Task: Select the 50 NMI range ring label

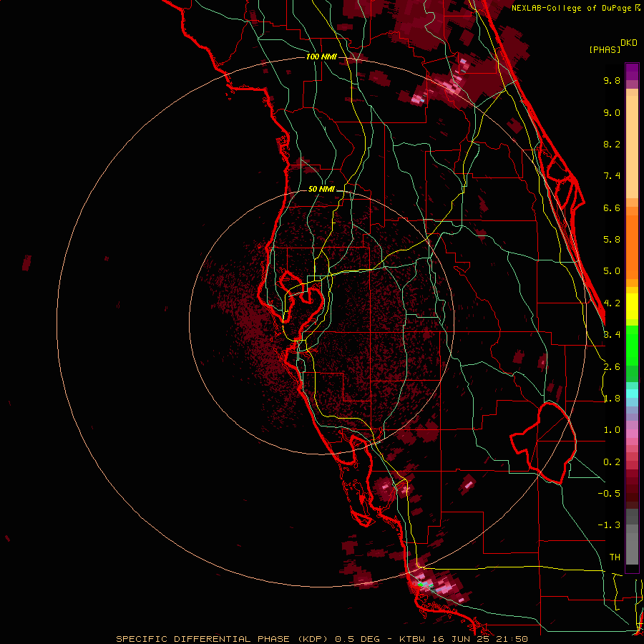Action: (x=321, y=190)
